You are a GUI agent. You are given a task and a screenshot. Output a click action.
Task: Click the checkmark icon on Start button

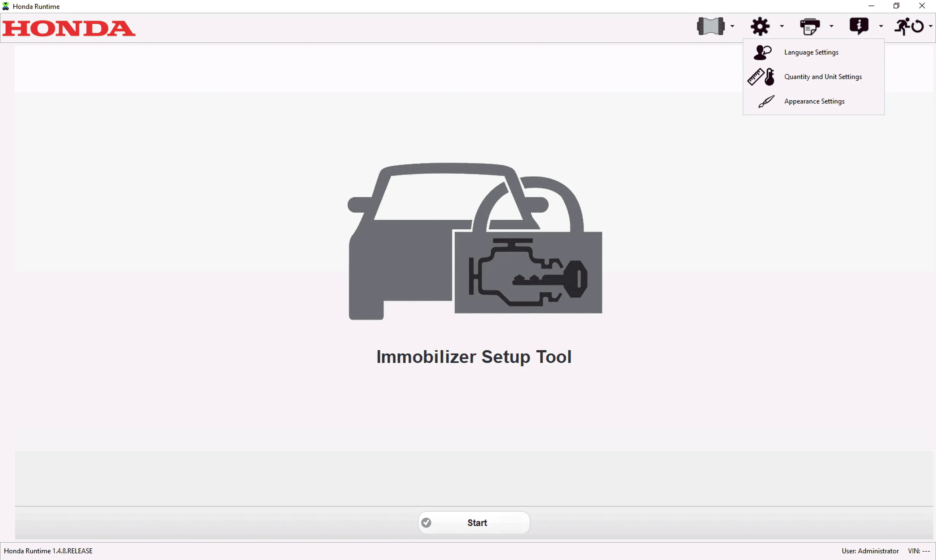point(426,523)
